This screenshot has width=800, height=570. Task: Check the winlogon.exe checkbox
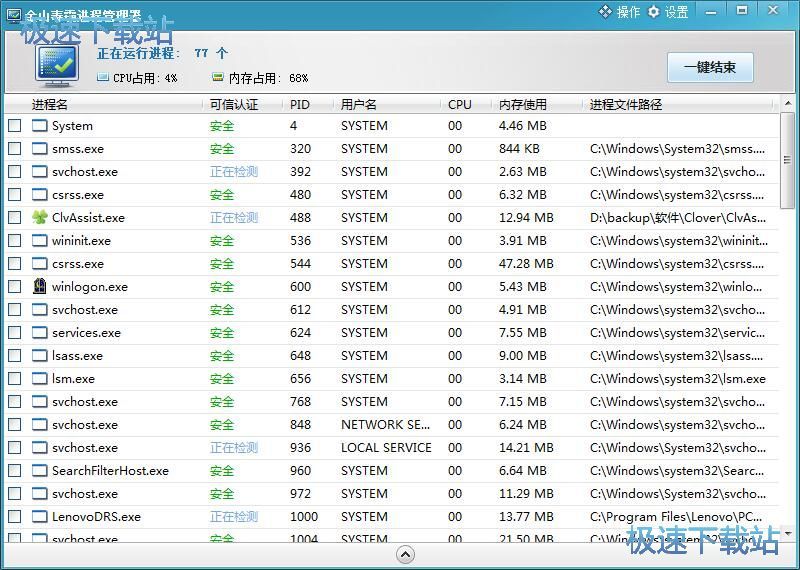(x=15, y=286)
